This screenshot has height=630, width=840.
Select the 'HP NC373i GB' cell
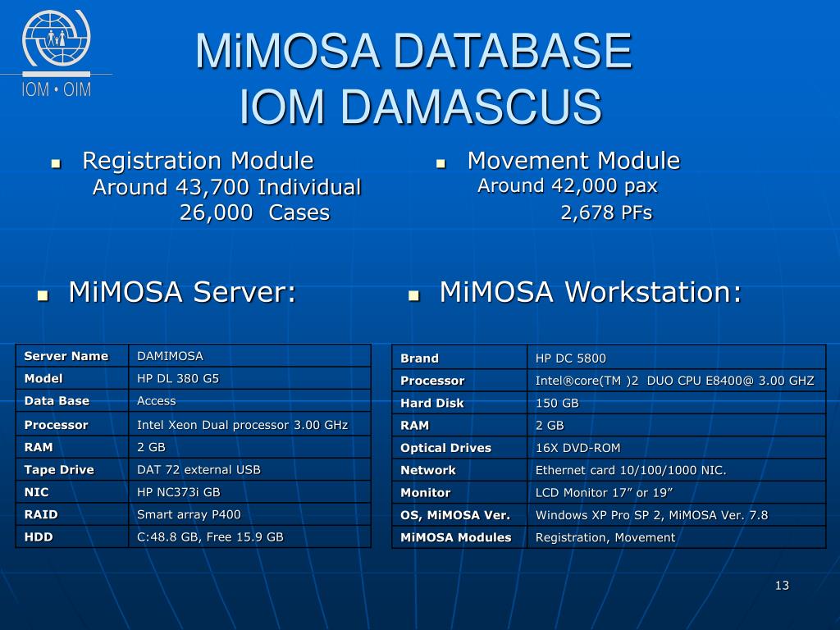point(249,492)
